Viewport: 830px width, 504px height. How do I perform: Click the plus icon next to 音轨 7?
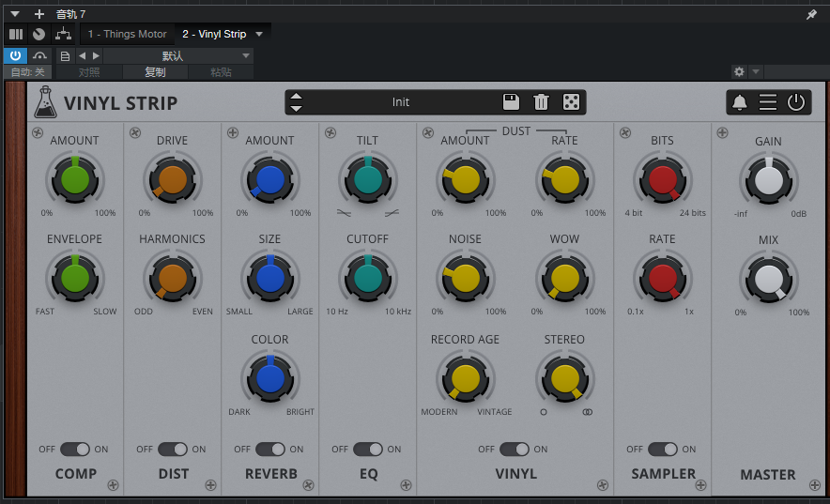(39, 14)
